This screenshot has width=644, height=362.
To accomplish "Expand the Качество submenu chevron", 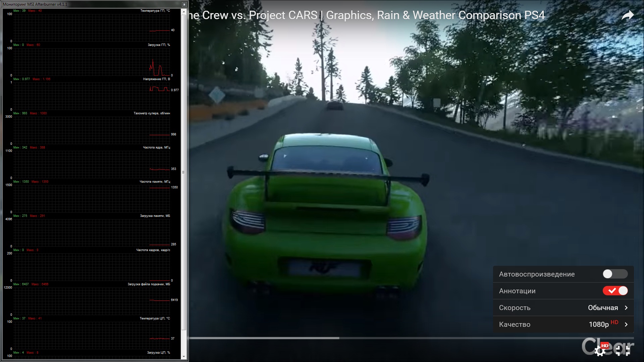I will click(626, 324).
